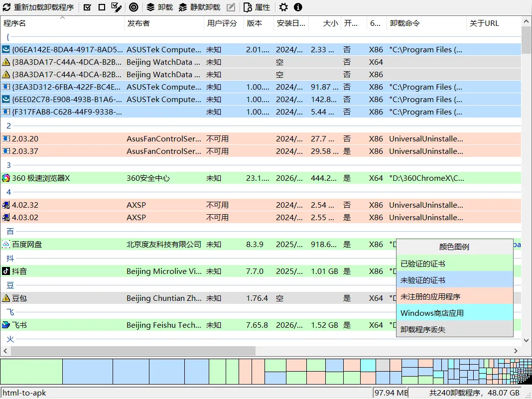Click the greyed-out modify edit icon
Viewport: 532px width, 399px height.
[231, 7]
